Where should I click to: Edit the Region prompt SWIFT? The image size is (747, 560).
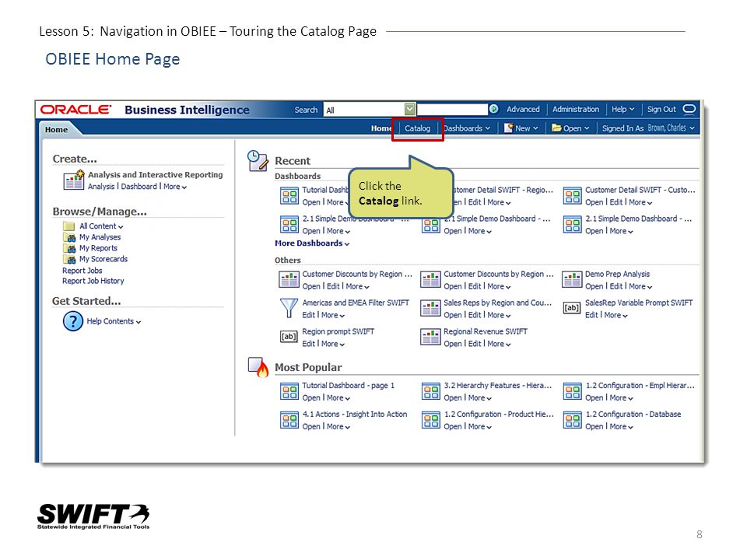(x=308, y=344)
